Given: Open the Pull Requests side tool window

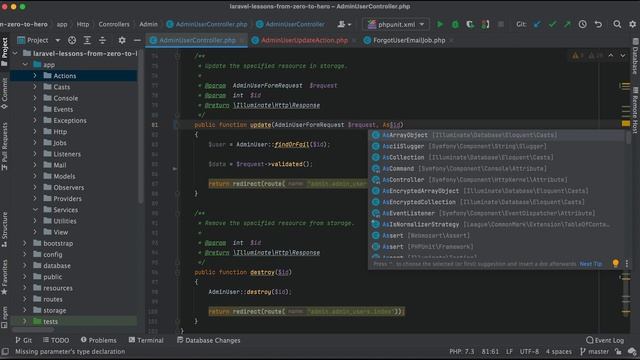Looking at the screenshot, I should click(x=4, y=147).
